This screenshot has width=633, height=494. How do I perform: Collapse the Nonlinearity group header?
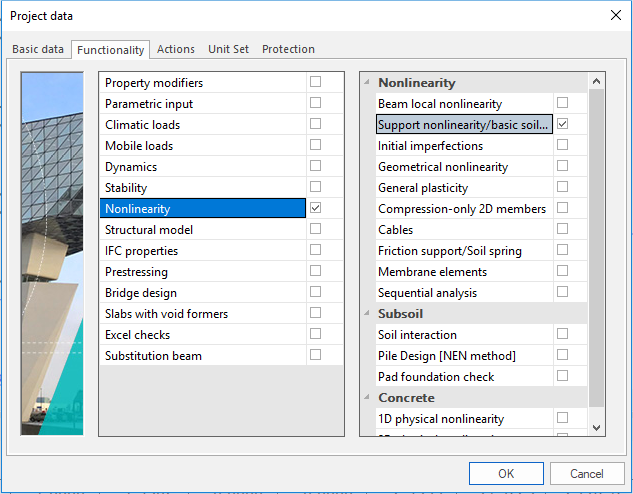pos(368,83)
